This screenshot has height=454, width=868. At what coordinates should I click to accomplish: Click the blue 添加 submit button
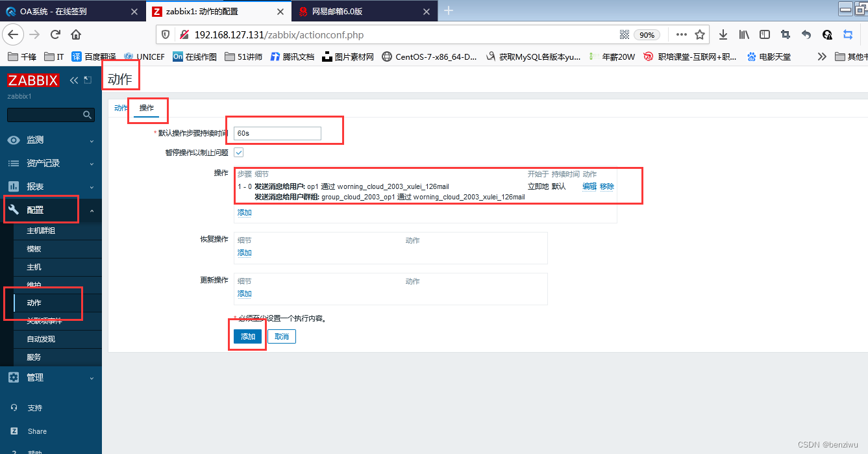point(248,336)
